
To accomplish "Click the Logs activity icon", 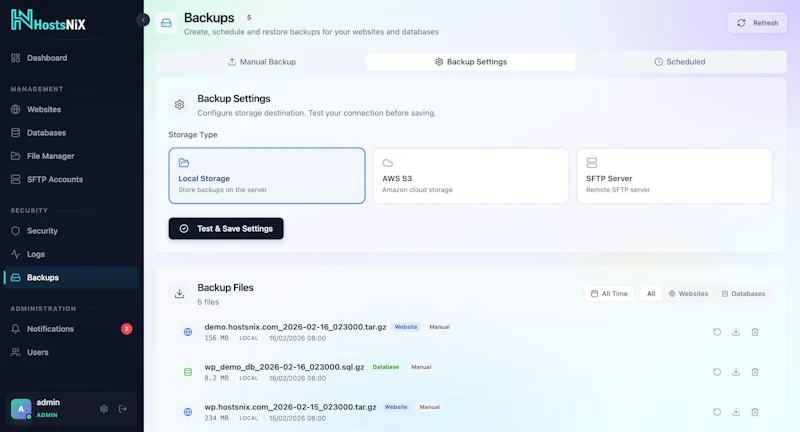I will coord(16,254).
